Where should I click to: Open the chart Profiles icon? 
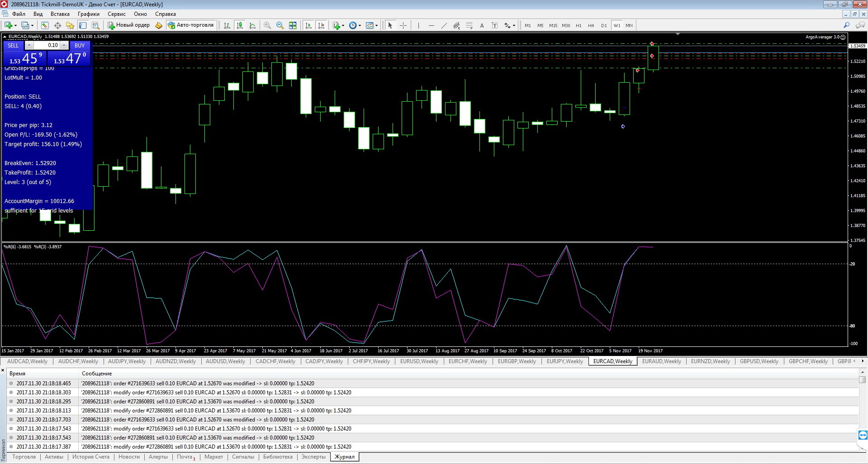[25, 25]
